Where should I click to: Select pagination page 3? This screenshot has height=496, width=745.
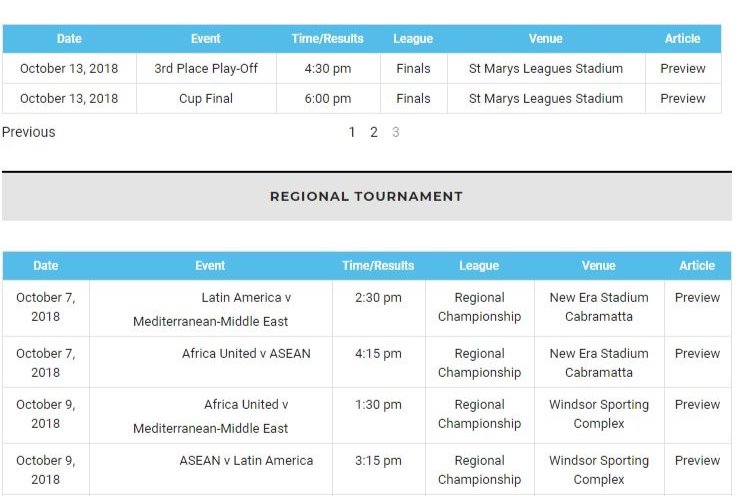pos(395,132)
